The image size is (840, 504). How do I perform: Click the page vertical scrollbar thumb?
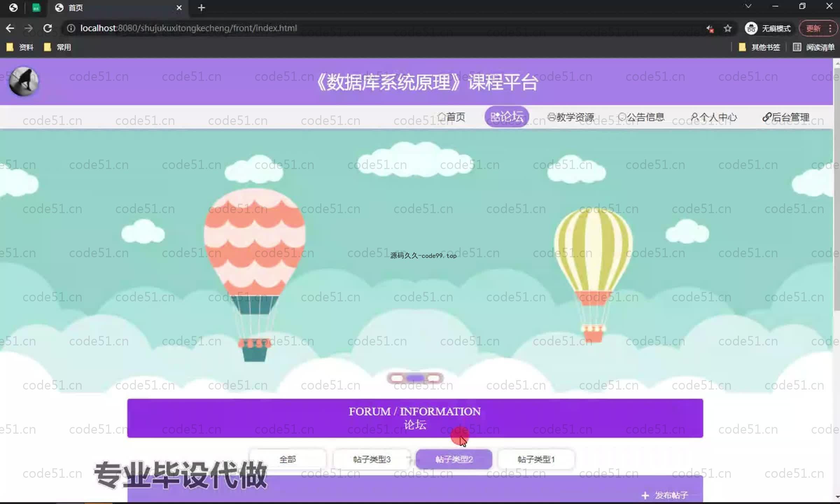pos(837,189)
